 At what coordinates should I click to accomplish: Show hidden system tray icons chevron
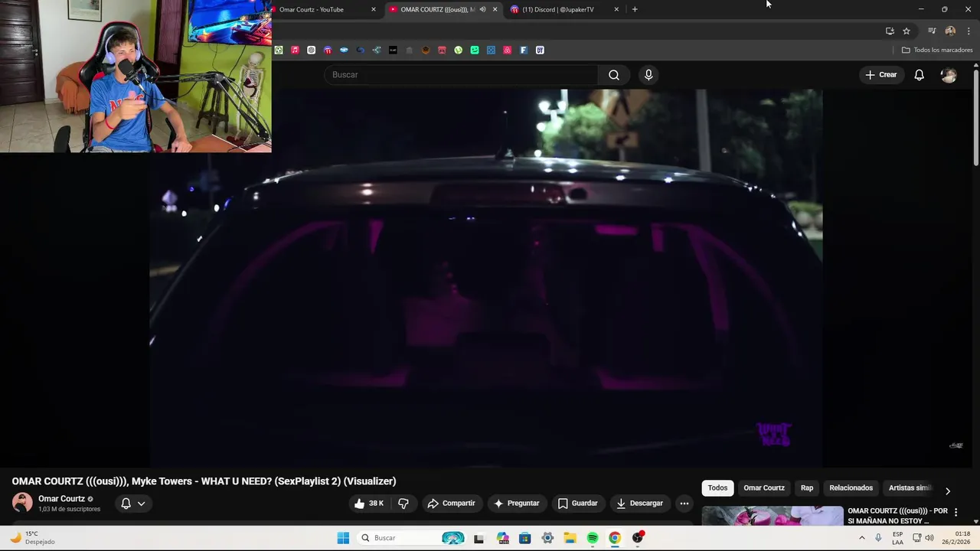(861, 538)
